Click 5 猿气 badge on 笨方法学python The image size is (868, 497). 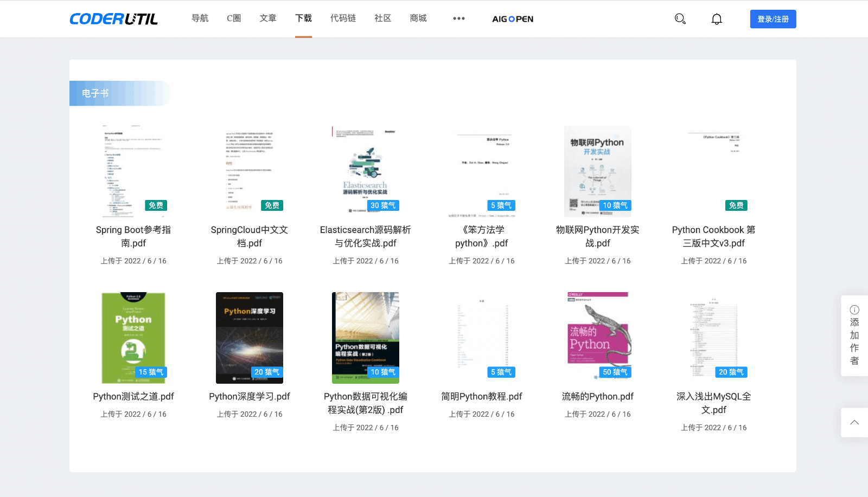[501, 205]
